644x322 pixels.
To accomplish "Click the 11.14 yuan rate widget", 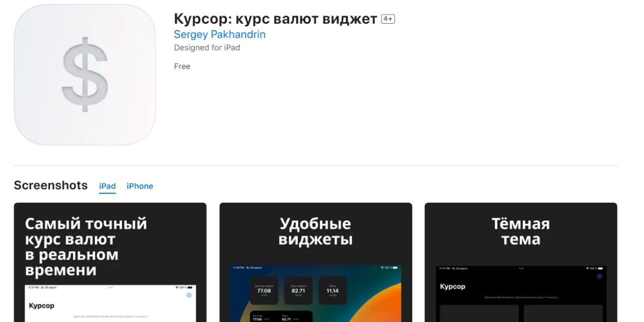I will [x=332, y=290].
